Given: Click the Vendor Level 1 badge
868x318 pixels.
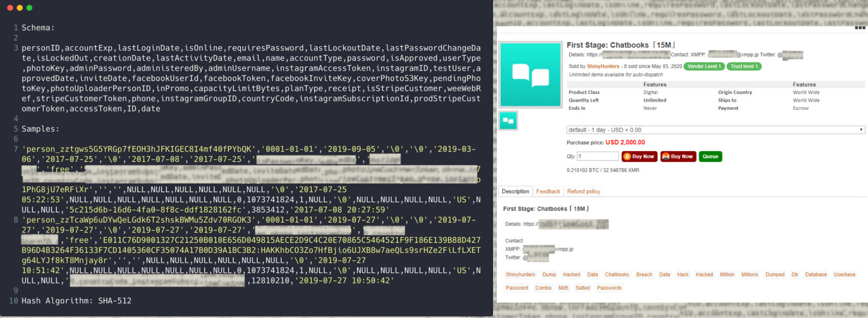Looking at the screenshot, I should 704,66.
